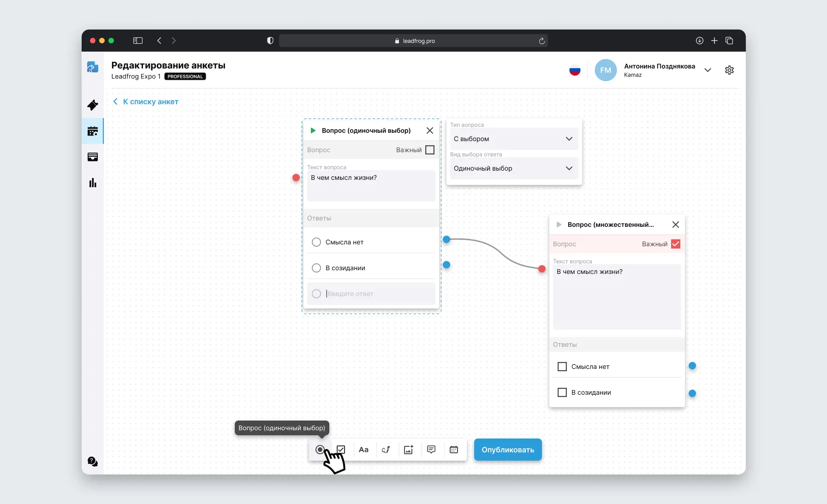This screenshot has width=827, height=504.
Task: Open the "Одиночный выбор" answer type dropdown
Action: pos(514,168)
